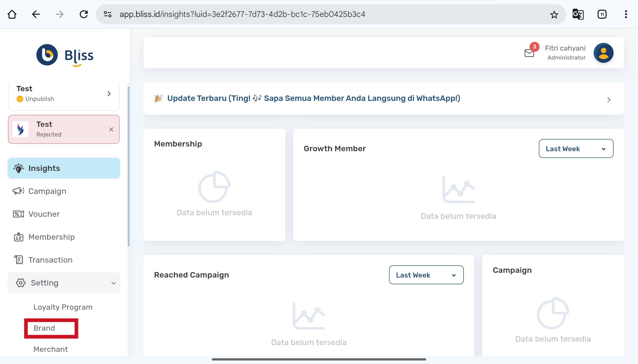
Task: Click the user profile avatar
Action: (603, 53)
